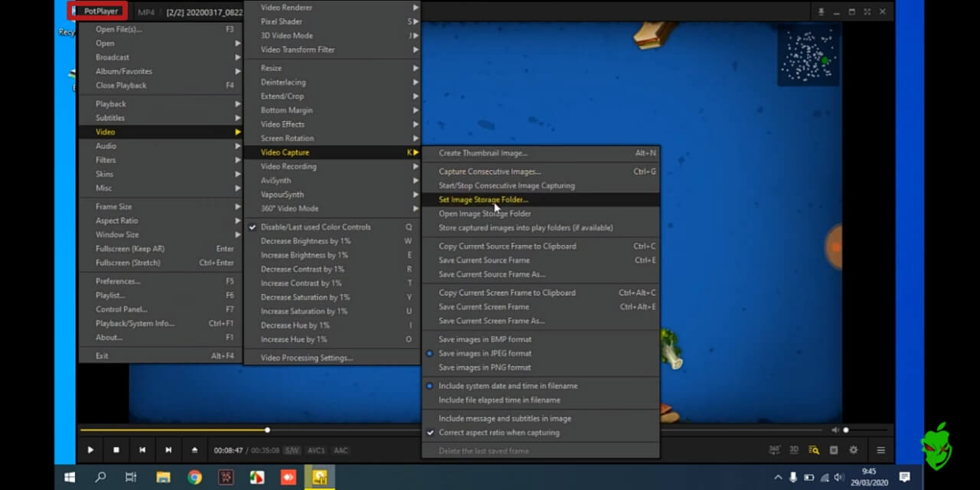
Task: Skip to the next file
Action: click(168, 450)
